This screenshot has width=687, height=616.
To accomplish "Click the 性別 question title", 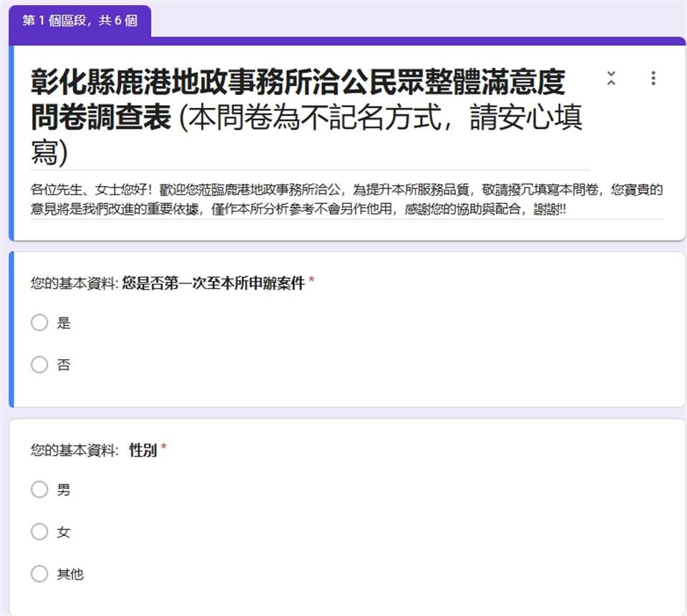I will pyautogui.click(x=143, y=449).
